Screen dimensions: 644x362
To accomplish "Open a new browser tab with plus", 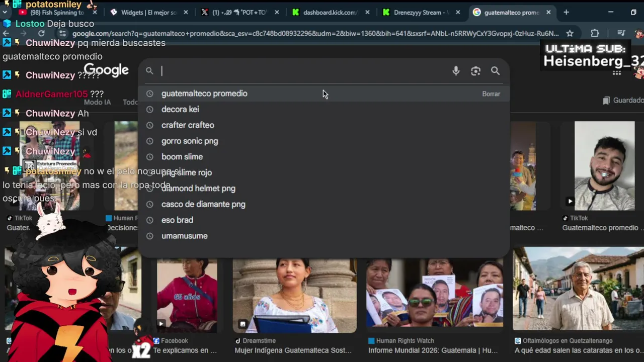I will pos(566,12).
